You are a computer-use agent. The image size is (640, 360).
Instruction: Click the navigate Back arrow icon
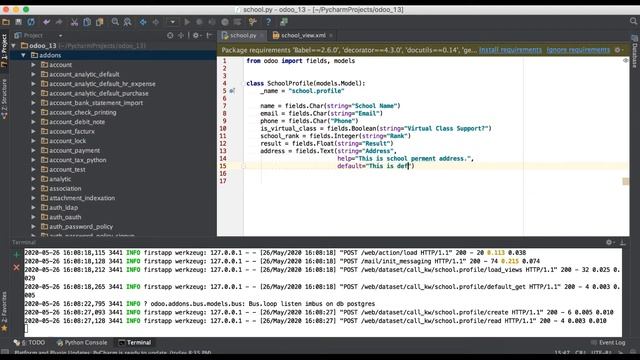point(143,22)
